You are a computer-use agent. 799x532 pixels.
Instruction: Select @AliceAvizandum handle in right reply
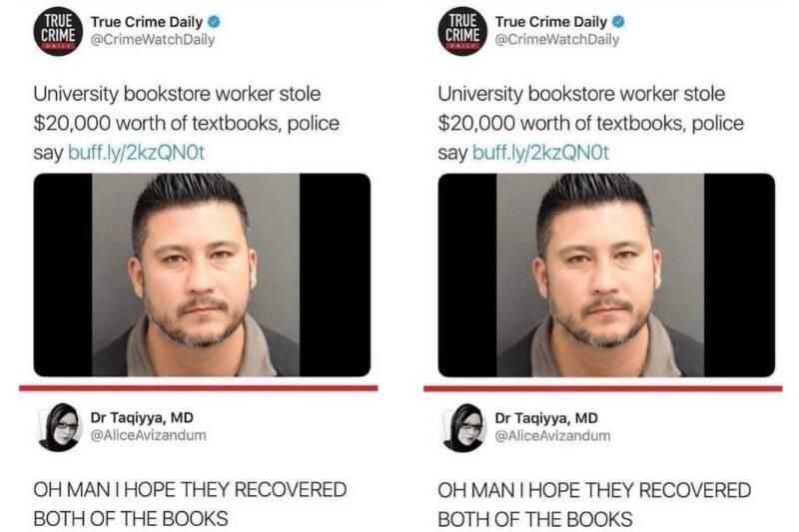click(x=553, y=436)
